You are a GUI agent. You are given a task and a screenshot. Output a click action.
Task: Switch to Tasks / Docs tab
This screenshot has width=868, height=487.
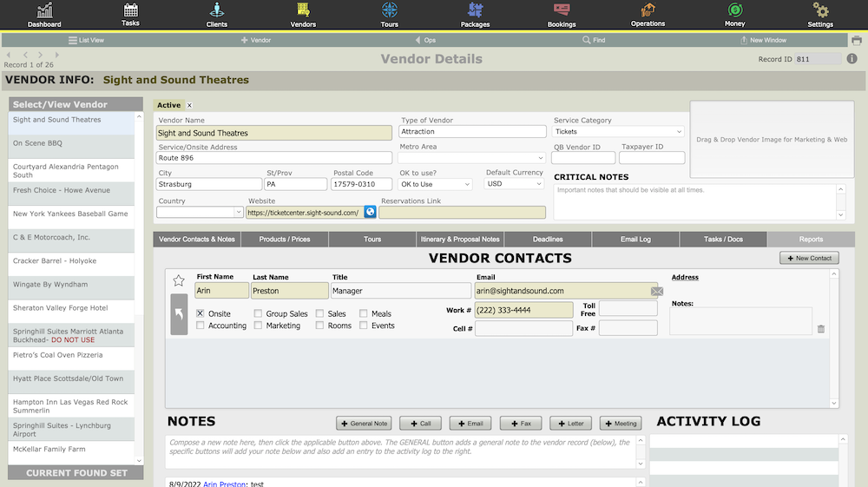coord(723,239)
